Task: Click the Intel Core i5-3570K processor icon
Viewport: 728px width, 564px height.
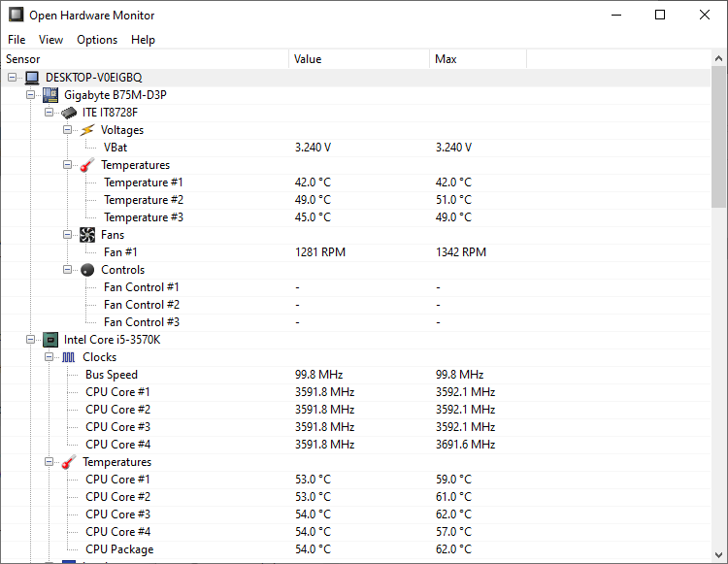Action: tap(50, 340)
